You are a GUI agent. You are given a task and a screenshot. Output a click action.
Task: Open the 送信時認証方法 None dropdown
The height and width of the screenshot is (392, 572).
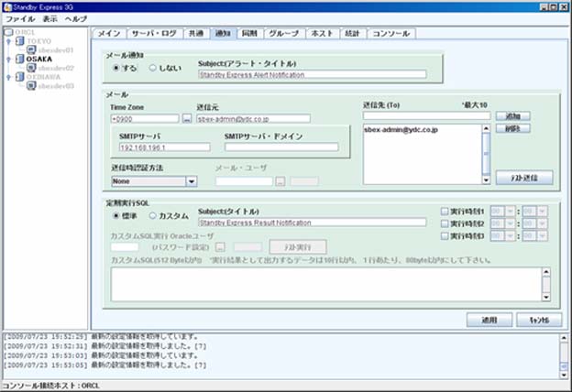coord(192,181)
